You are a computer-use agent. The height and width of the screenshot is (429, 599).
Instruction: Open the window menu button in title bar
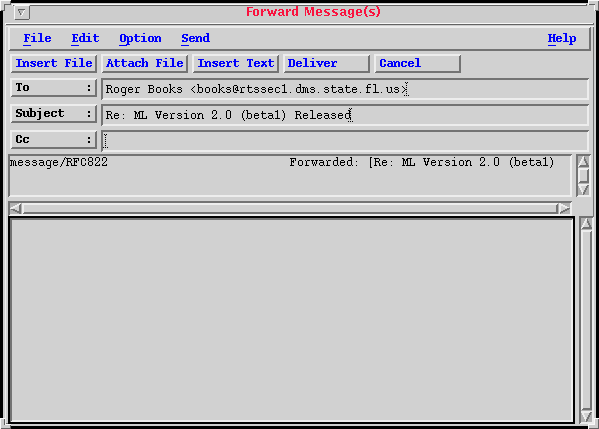[x=22, y=13]
